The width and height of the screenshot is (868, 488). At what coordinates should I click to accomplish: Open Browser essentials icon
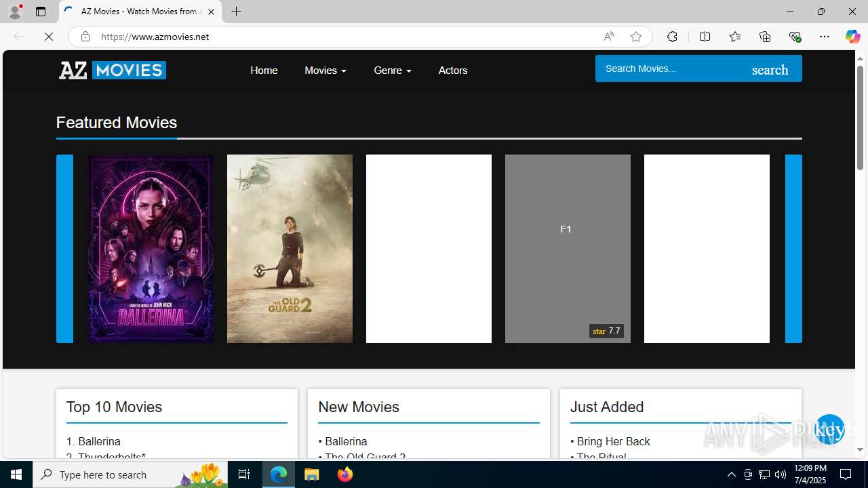click(795, 37)
